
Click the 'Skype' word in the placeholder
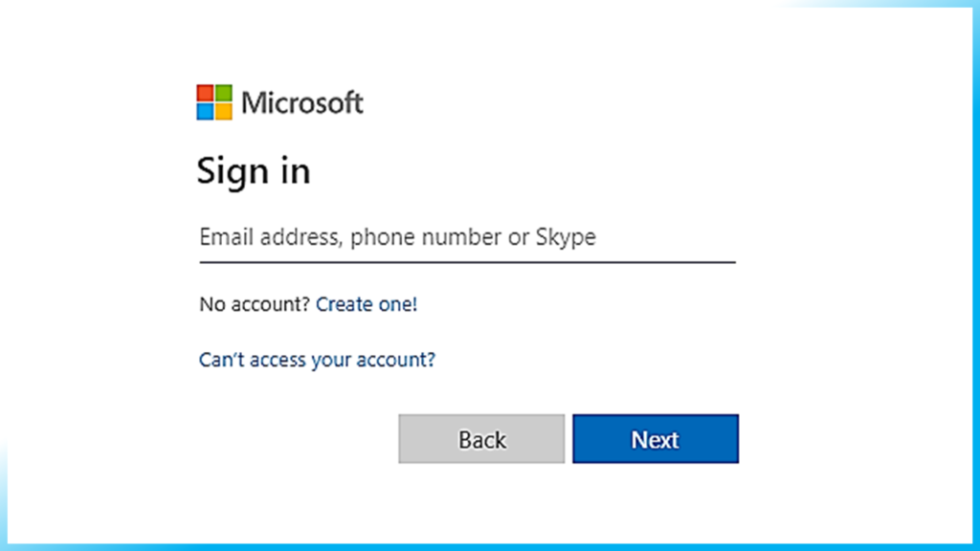[565, 237]
